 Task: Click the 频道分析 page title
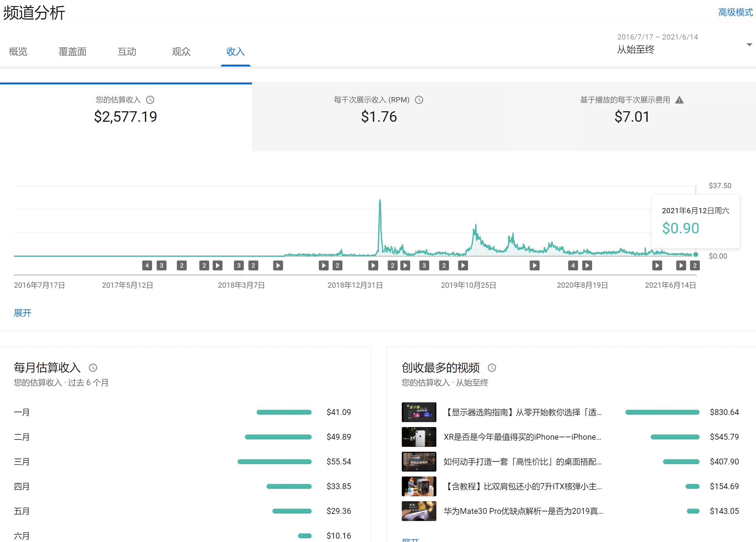(x=34, y=13)
